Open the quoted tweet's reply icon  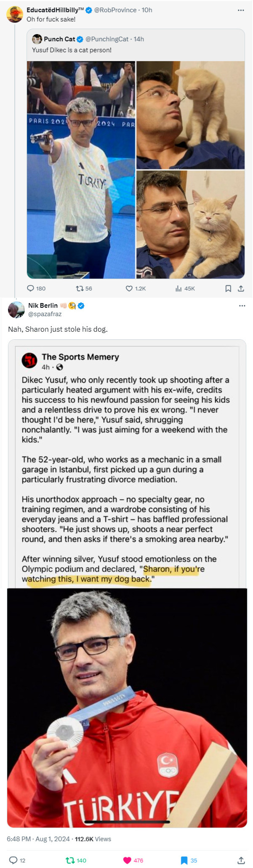[31, 288]
